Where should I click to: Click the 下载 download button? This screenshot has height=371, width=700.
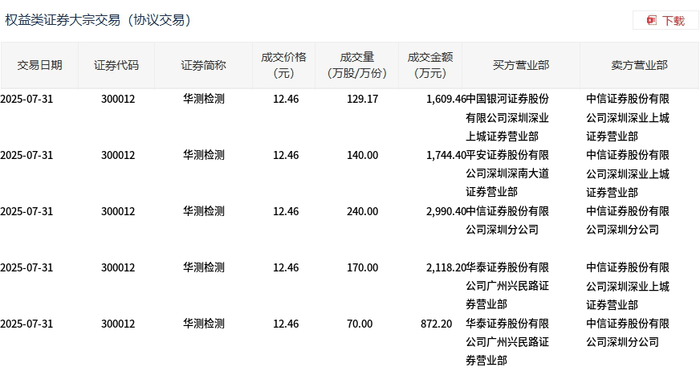click(x=665, y=21)
